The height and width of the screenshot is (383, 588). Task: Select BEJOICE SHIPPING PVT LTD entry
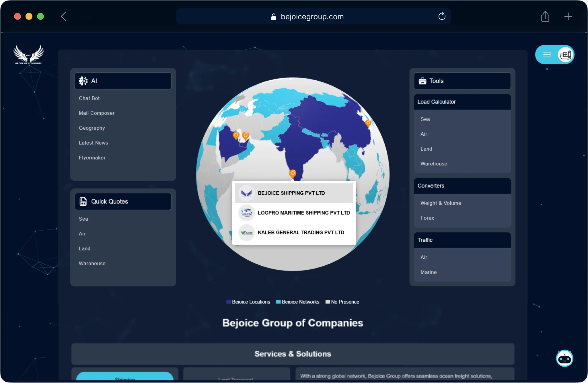(291, 193)
